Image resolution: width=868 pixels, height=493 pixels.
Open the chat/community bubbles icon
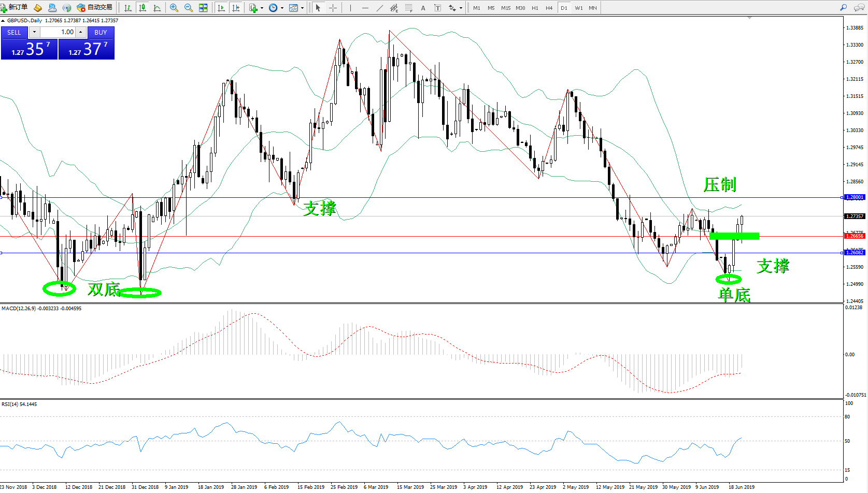coord(859,8)
